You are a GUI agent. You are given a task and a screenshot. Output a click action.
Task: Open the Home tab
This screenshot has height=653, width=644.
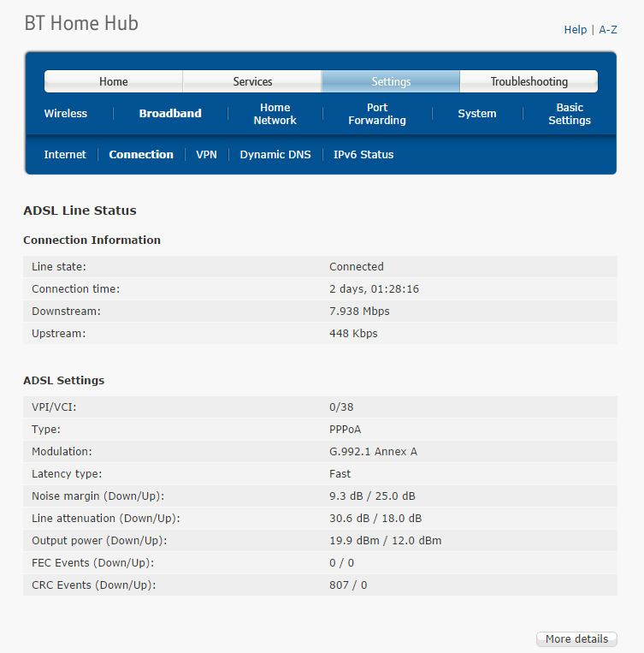(113, 81)
